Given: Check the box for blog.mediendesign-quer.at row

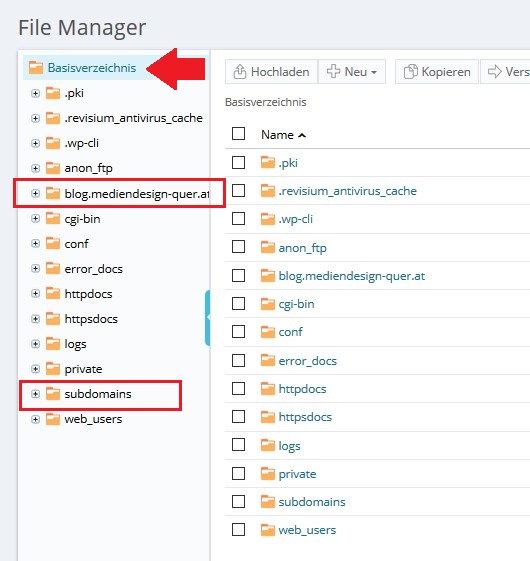Looking at the screenshot, I should pyautogui.click(x=238, y=275).
